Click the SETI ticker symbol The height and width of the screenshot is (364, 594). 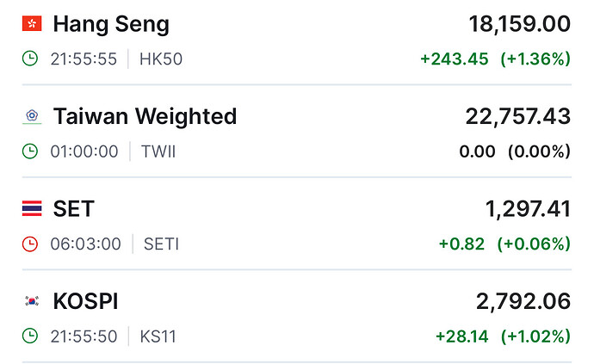(160, 244)
